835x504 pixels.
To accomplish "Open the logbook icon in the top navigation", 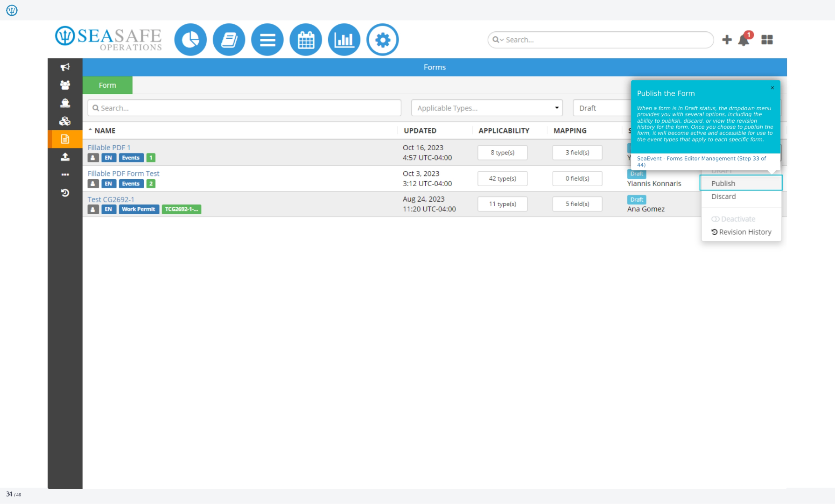I will pos(229,40).
